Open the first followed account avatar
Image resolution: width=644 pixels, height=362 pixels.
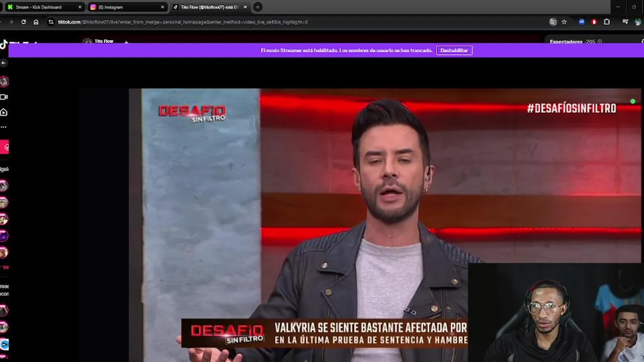click(4, 186)
